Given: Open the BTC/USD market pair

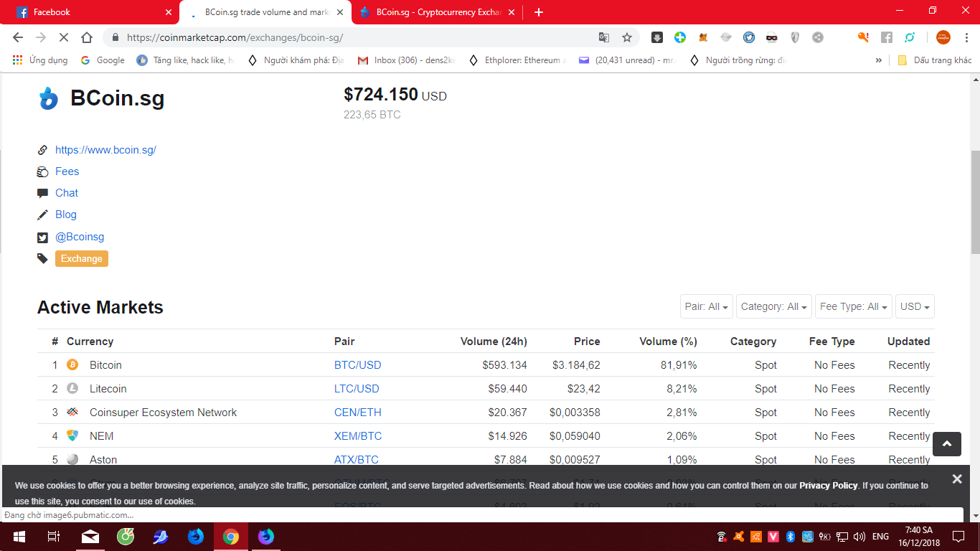Looking at the screenshot, I should click(x=358, y=365).
